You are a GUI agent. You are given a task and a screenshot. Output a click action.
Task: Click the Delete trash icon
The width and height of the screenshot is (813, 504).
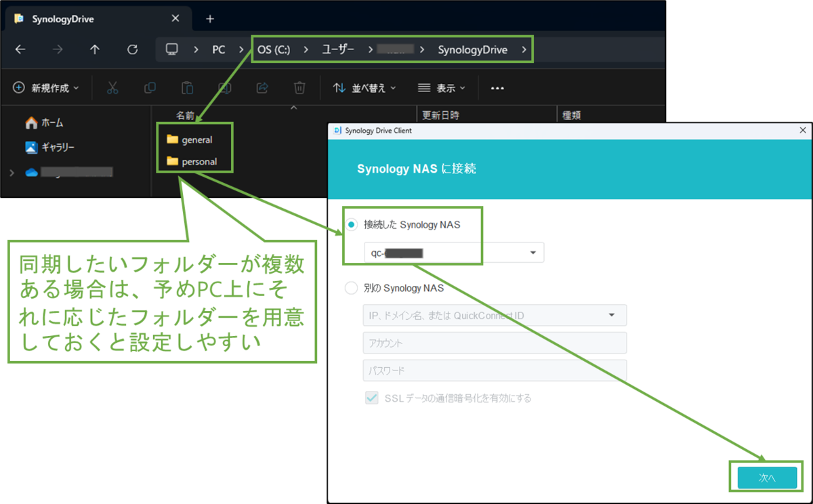(299, 87)
